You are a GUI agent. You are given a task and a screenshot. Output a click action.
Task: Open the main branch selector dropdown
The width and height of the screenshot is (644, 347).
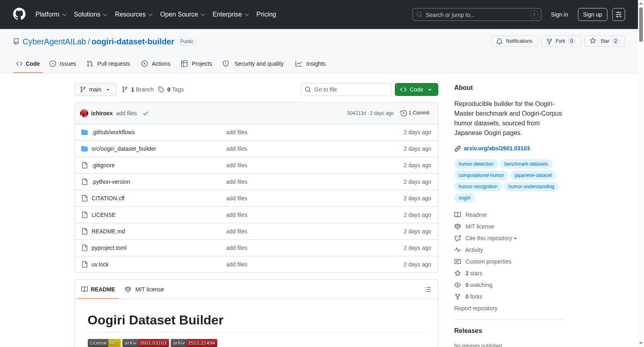pos(95,89)
